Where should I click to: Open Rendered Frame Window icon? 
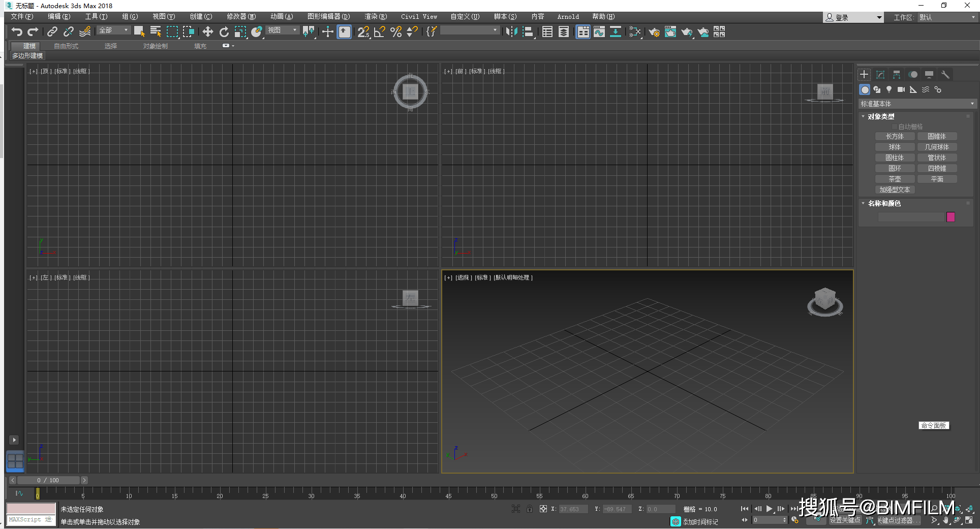pos(670,32)
